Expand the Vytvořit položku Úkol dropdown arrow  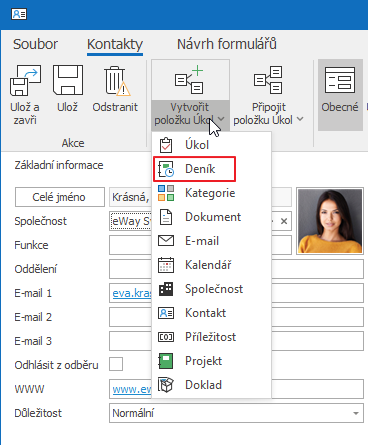[221, 119]
